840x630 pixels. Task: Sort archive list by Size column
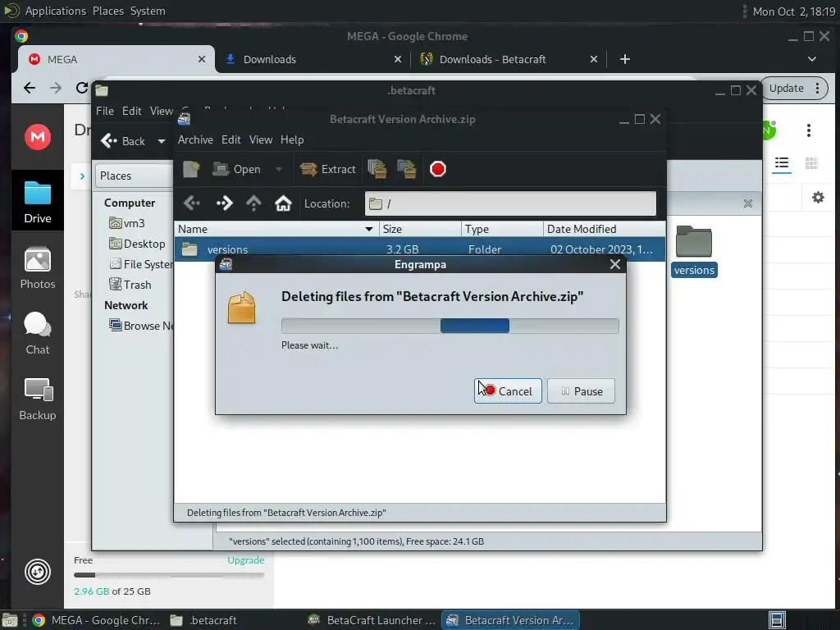pos(419,230)
